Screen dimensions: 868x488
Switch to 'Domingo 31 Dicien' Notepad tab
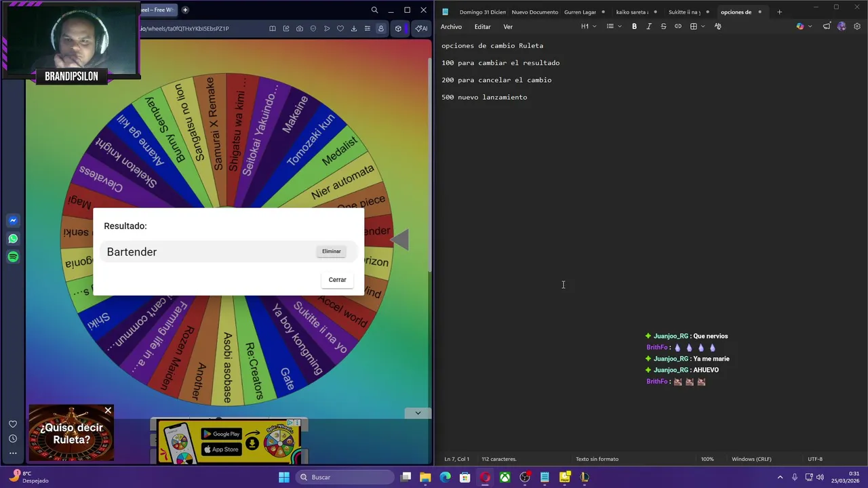482,12
